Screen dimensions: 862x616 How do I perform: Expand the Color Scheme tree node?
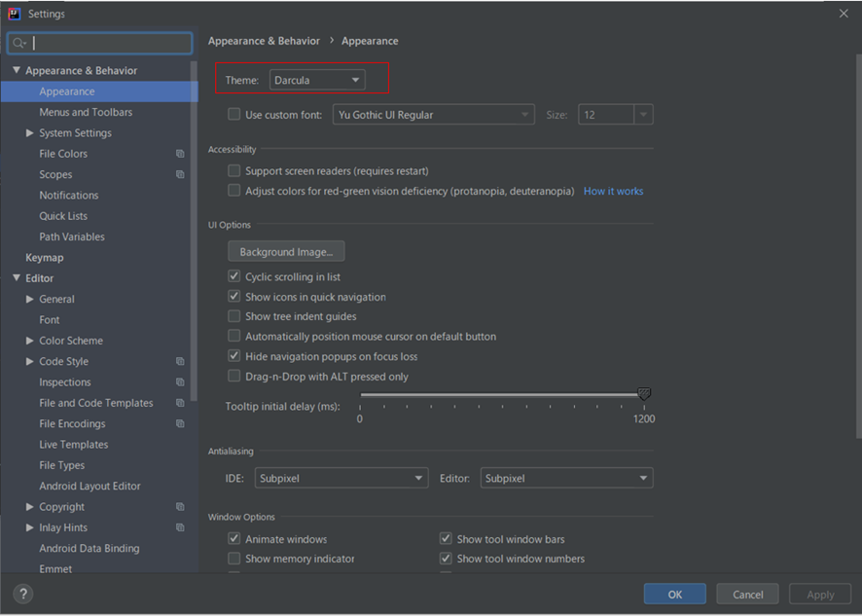(x=30, y=341)
